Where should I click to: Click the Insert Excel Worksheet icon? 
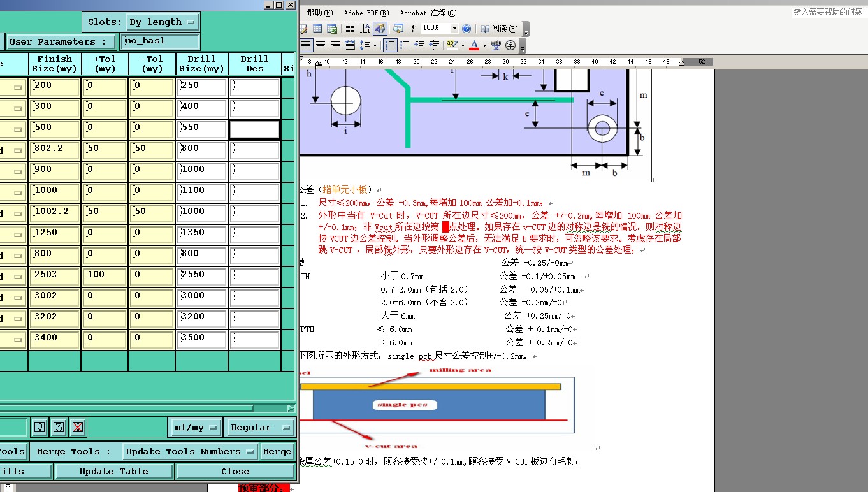[x=332, y=28]
